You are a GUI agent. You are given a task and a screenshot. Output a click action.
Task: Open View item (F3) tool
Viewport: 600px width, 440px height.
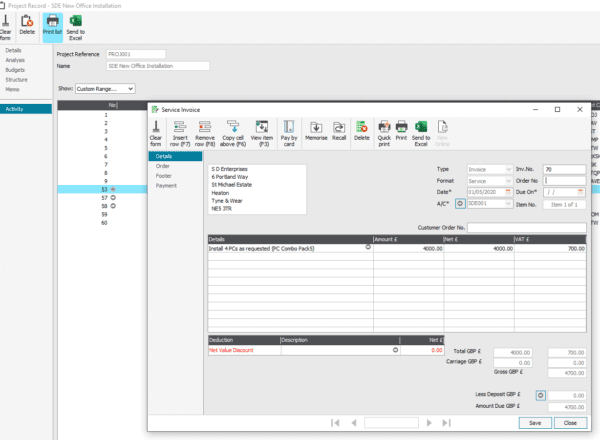coord(262,133)
